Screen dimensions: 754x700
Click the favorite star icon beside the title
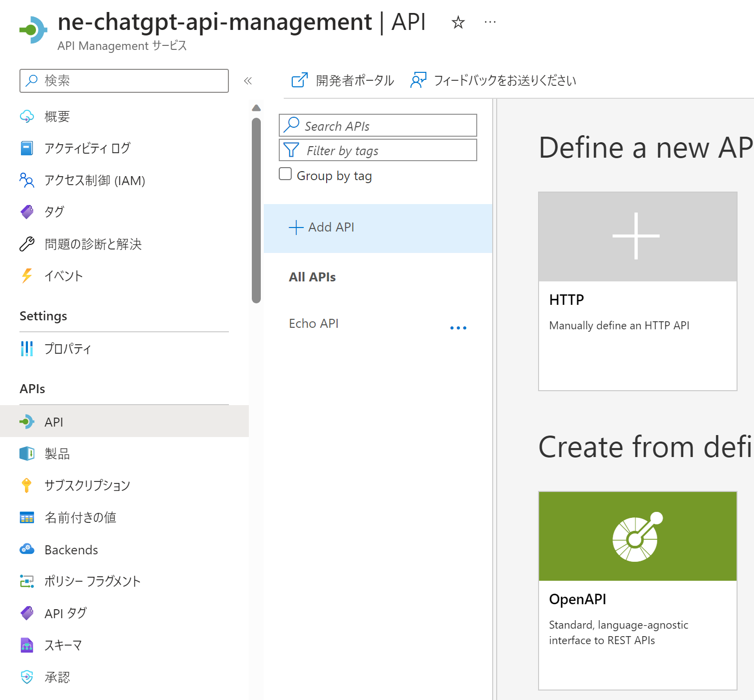[x=458, y=22]
